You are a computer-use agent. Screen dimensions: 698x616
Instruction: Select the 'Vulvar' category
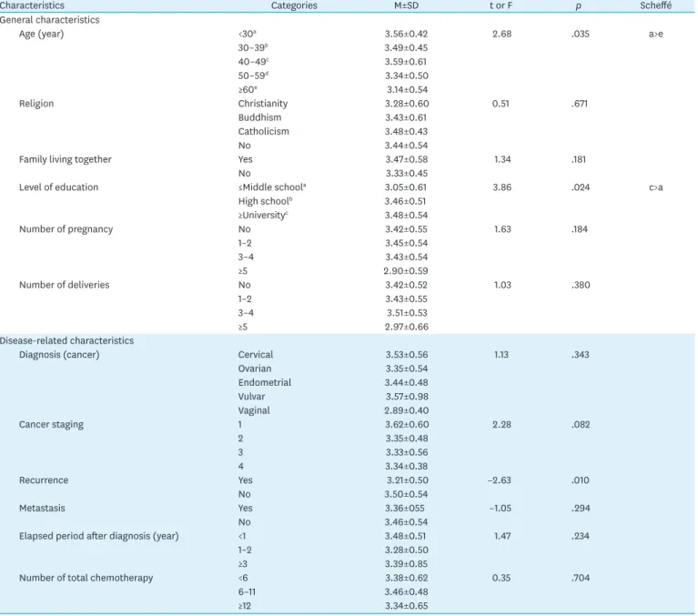251,397
